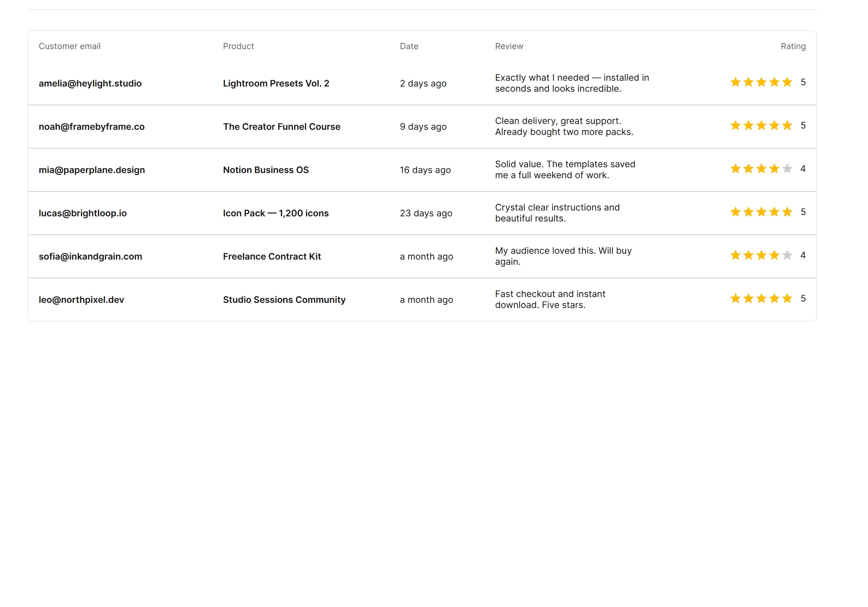Open product Lightroom Presets Vol. 2
868x607 pixels.
[x=276, y=84]
